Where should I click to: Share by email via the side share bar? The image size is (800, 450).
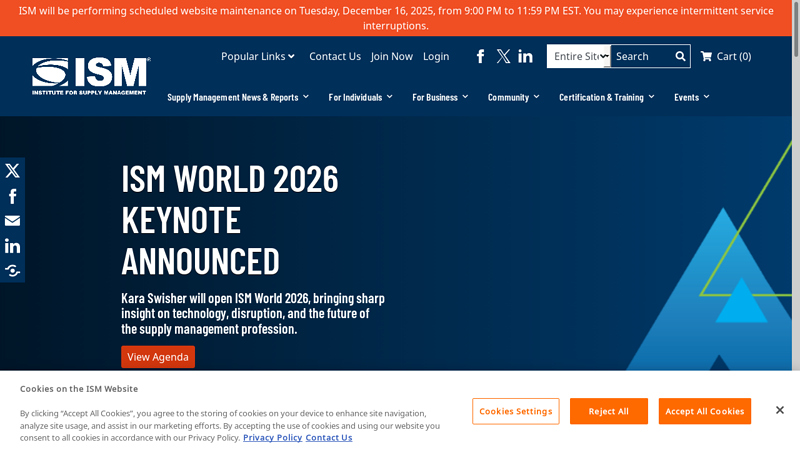click(12, 221)
